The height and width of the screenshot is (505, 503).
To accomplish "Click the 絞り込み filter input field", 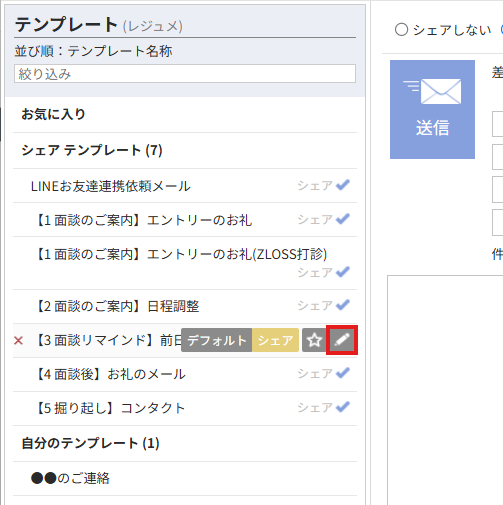I will point(185,74).
